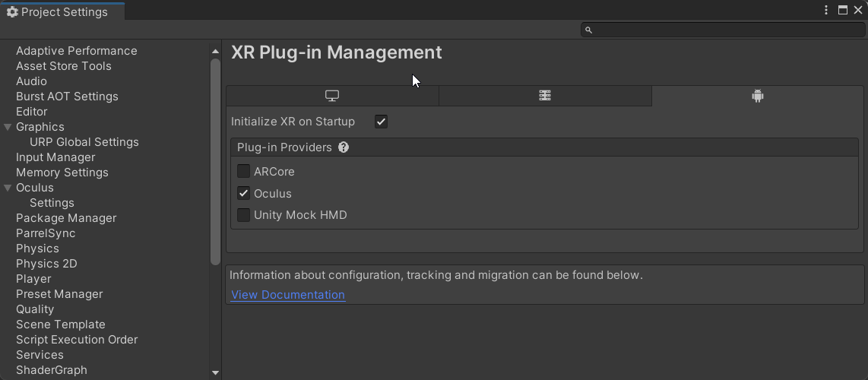Viewport: 868px width, 380px height.
Task: Go to Package Manager settings
Action: (66, 218)
